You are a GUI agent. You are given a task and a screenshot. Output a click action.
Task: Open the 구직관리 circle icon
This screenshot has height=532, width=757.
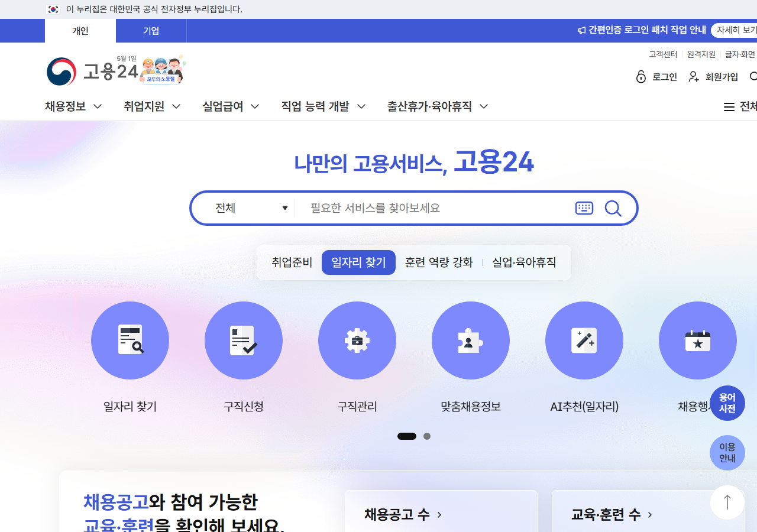click(357, 340)
